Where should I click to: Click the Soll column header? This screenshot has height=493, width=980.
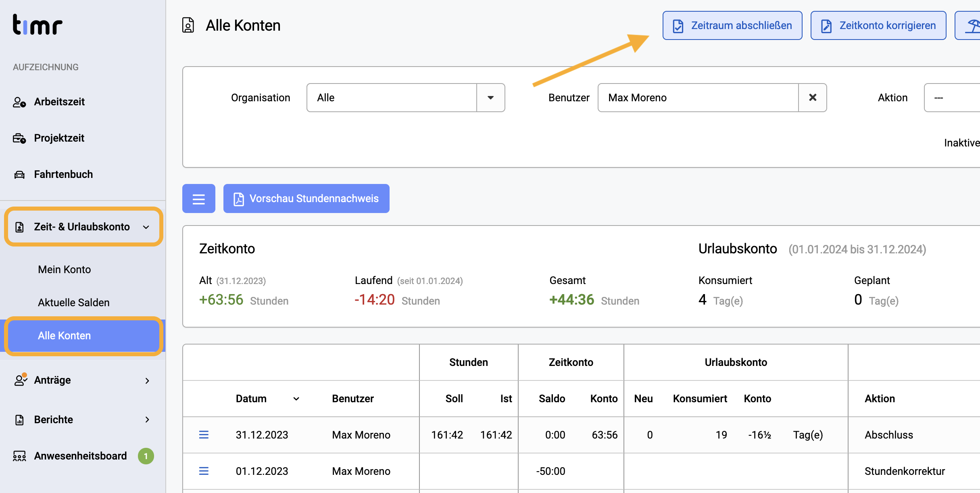click(x=454, y=399)
